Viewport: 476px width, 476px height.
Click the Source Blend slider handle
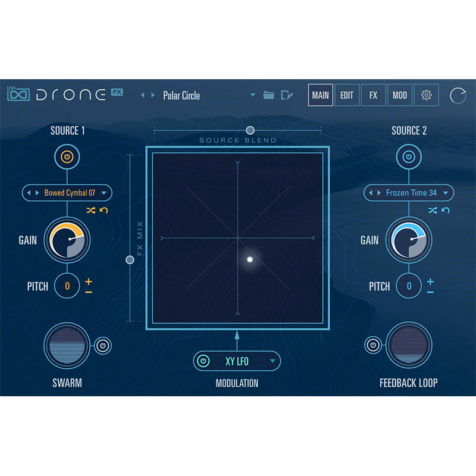click(x=250, y=130)
